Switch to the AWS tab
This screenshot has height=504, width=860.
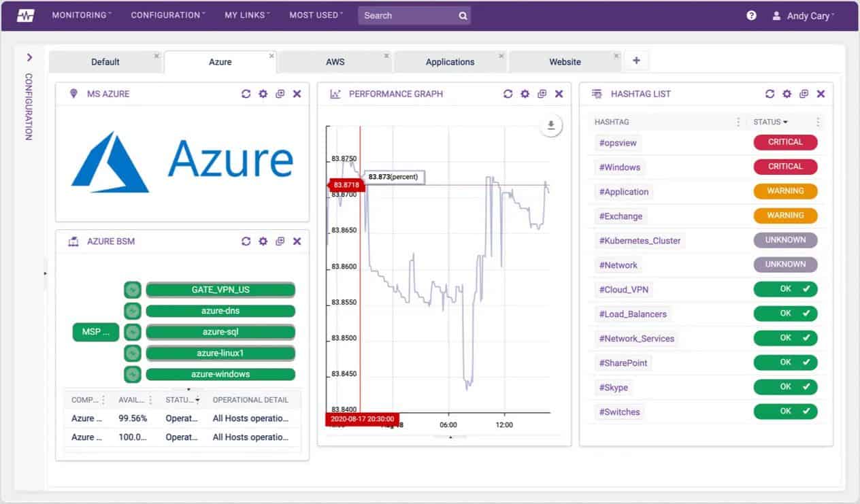pyautogui.click(x=335, y=62)
